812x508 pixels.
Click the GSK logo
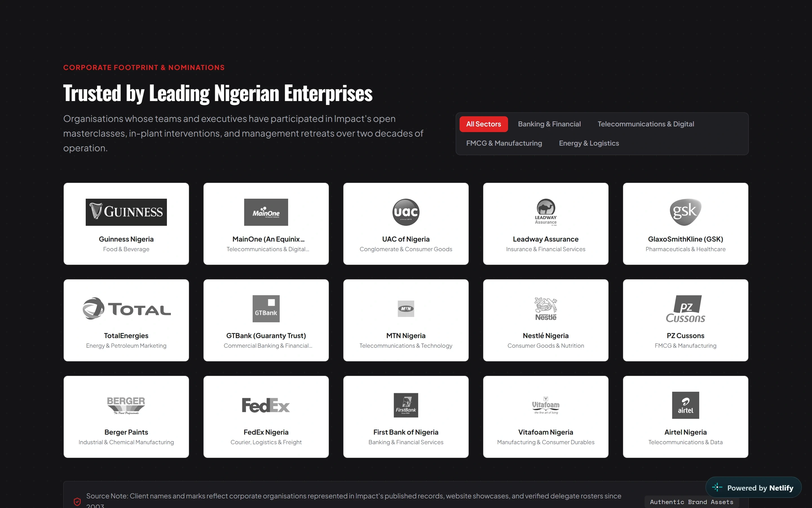click(x=685, y=212)
